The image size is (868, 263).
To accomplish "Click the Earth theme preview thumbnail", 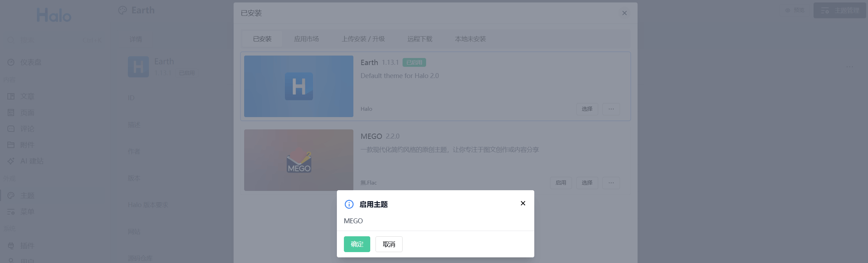I will (299, 86).
